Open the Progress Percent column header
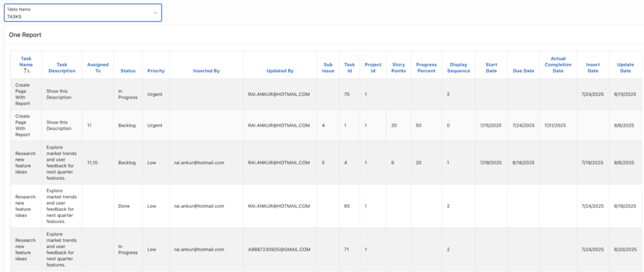 point(426,68)
